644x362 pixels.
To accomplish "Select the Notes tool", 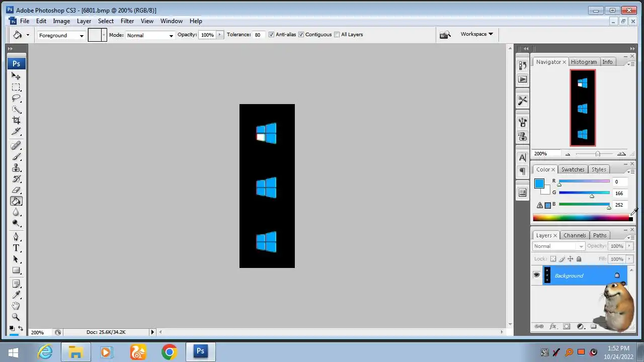I will 16,284.
